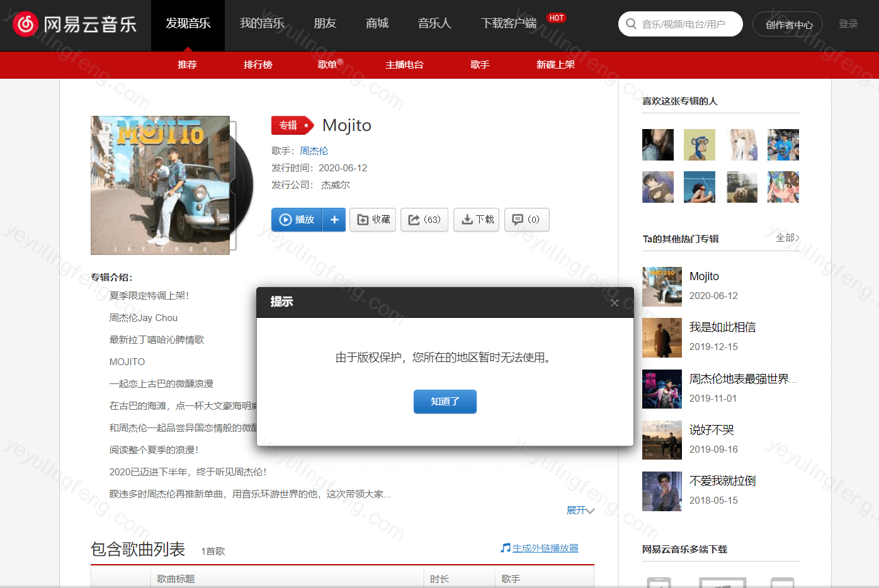Image resolution: width=879 pixels, height=588 pixels.
Task: Click the 1首歌 song count text
Action: pyautogui.click(x=213, y=551)
